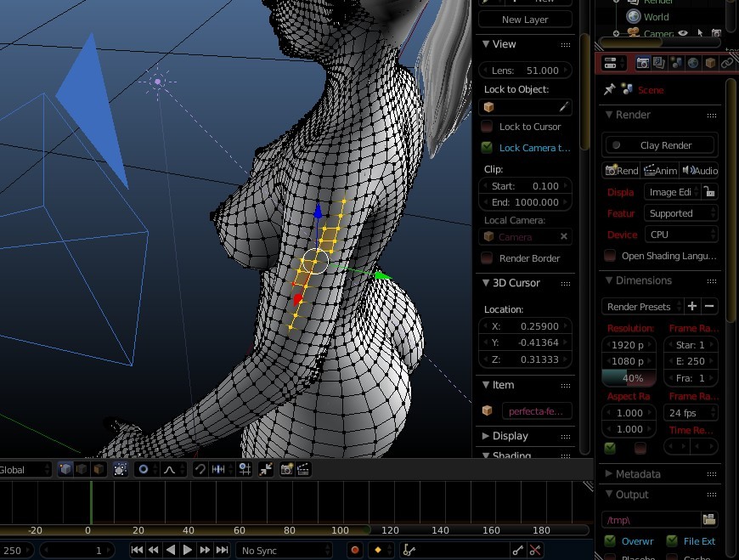
Task: Click the OpenGL render camera icon
Action: pos(286,469)
